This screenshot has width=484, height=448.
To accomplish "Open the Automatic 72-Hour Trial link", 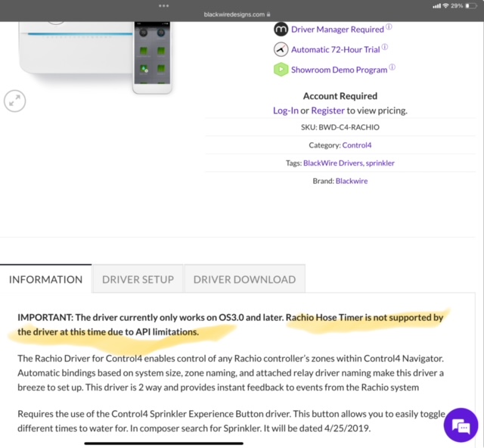I will point(336,49).
